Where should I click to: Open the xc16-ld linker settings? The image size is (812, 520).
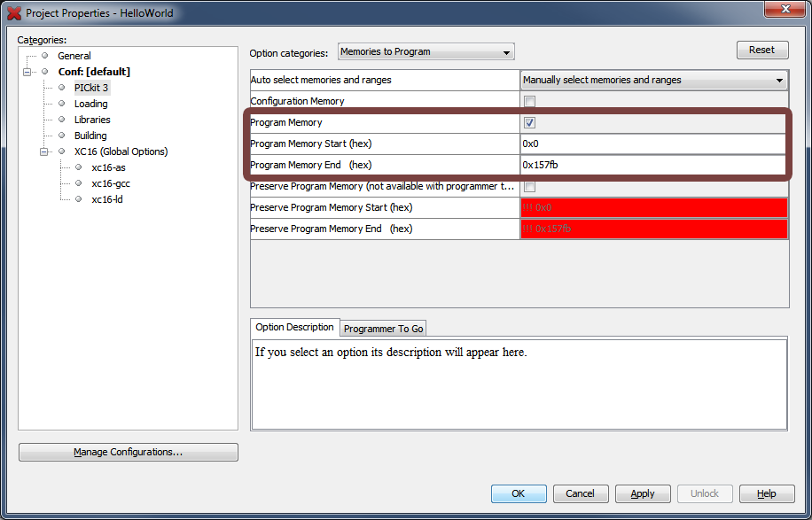click(x=107, y=199)
